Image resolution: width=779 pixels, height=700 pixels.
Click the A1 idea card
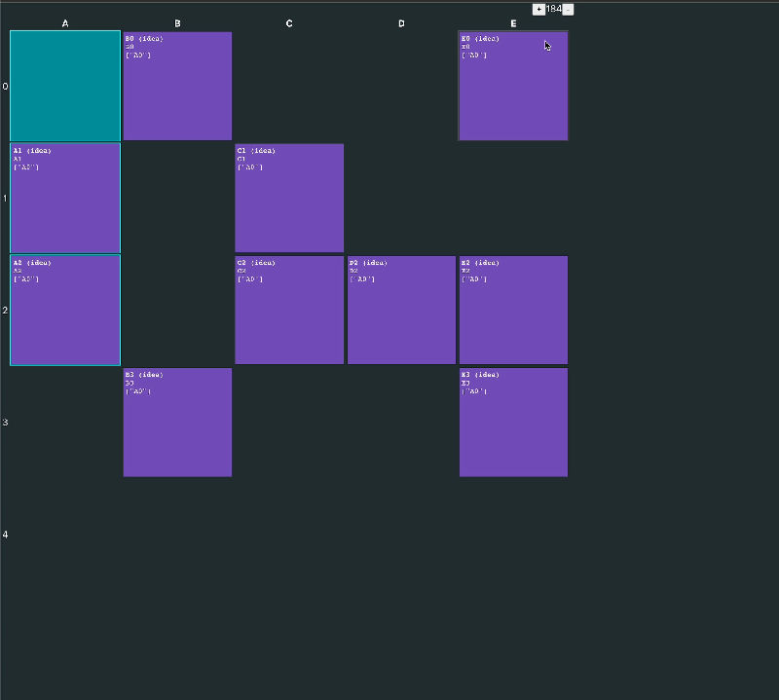pyautogui.click(x=65, y=198)
